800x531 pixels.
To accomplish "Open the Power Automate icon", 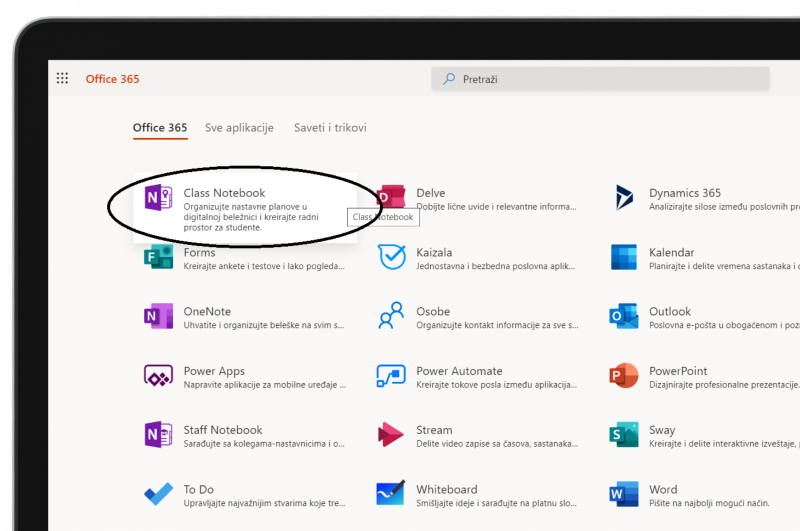I will [391, 375].
